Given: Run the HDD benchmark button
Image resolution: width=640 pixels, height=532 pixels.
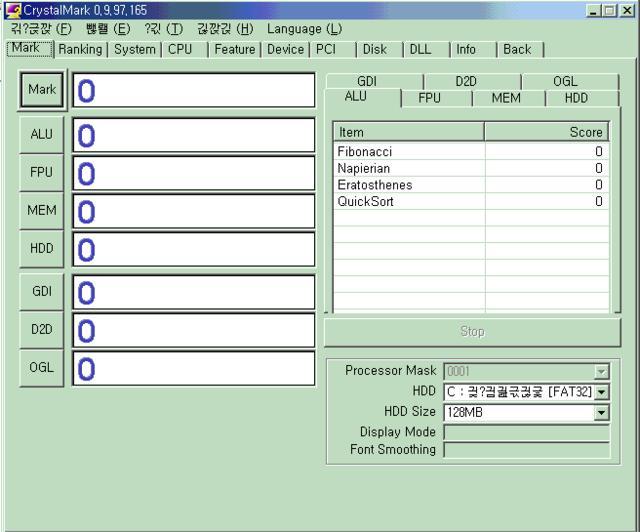Looking at the screenshot, I should pyautogui.click(x=42, y=248).
